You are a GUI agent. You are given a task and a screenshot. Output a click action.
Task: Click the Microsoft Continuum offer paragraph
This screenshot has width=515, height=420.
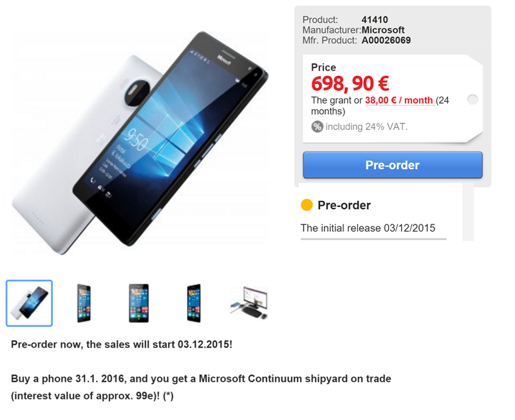(201, 387)
